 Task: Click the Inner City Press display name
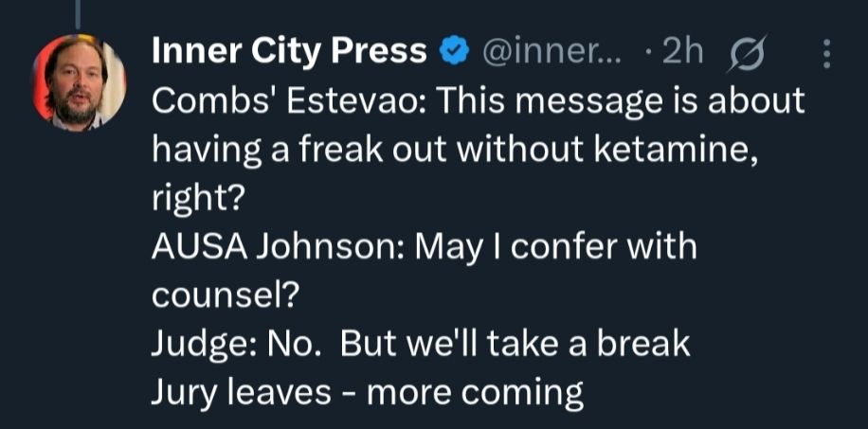[289, 53]
